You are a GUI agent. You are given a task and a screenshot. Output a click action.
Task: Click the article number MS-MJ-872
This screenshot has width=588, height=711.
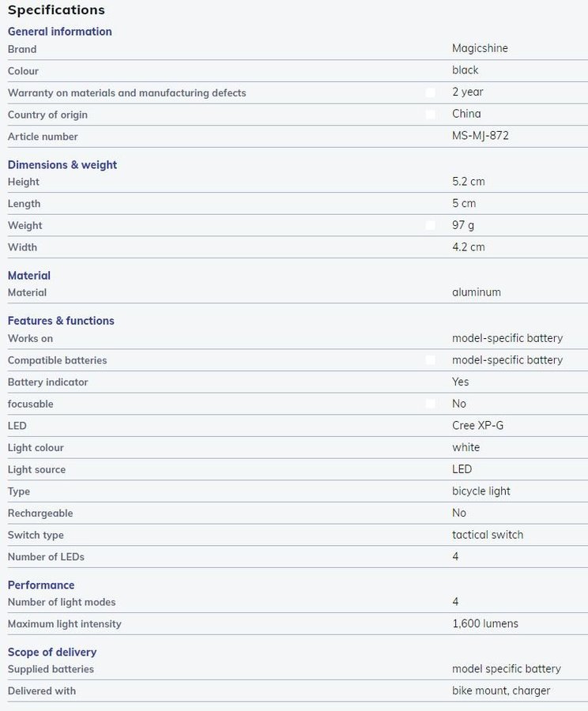click(481, 136)
